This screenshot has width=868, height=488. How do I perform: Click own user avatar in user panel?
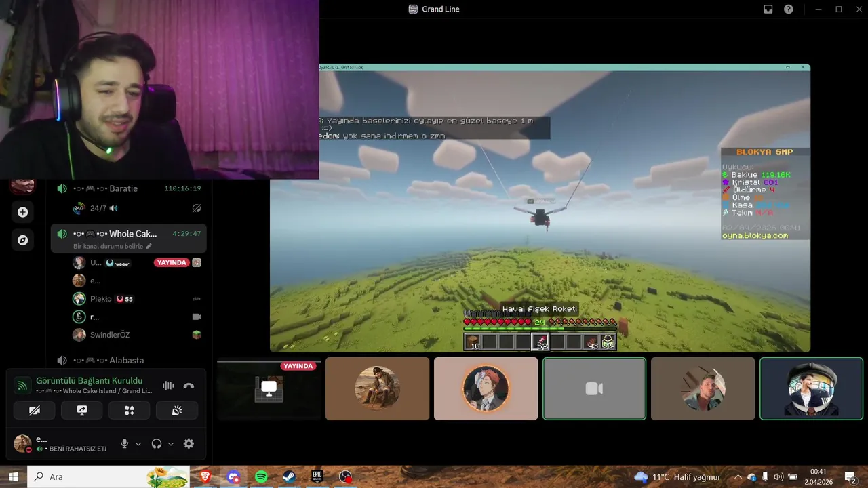click(22, 443)
